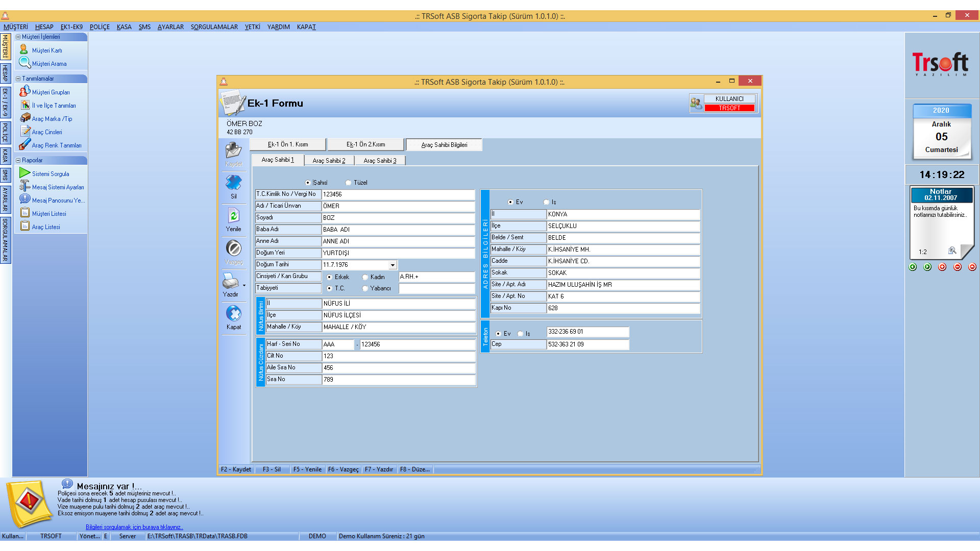Click the Cep phone number field
Viewport: 980px width, 551px height.
(x=587, y=344)
